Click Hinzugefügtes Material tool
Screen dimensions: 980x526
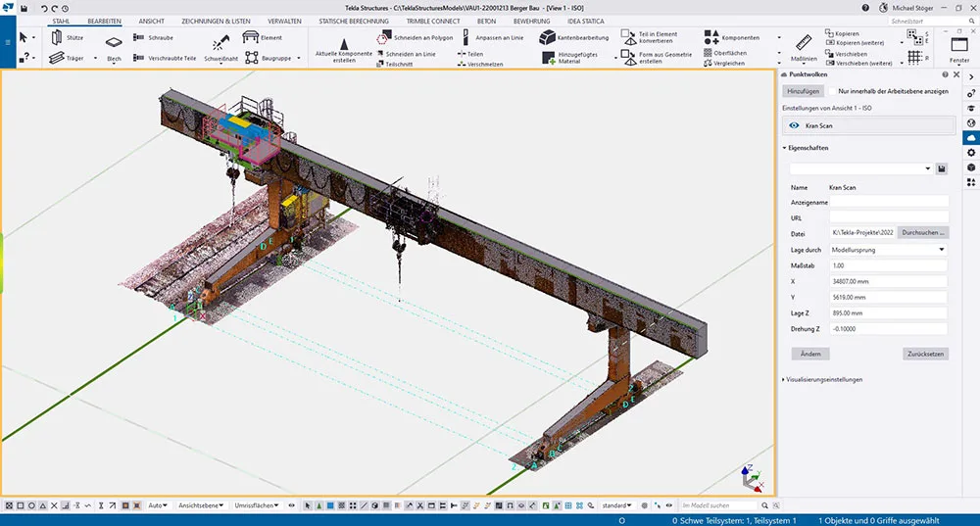pos(570,58)
